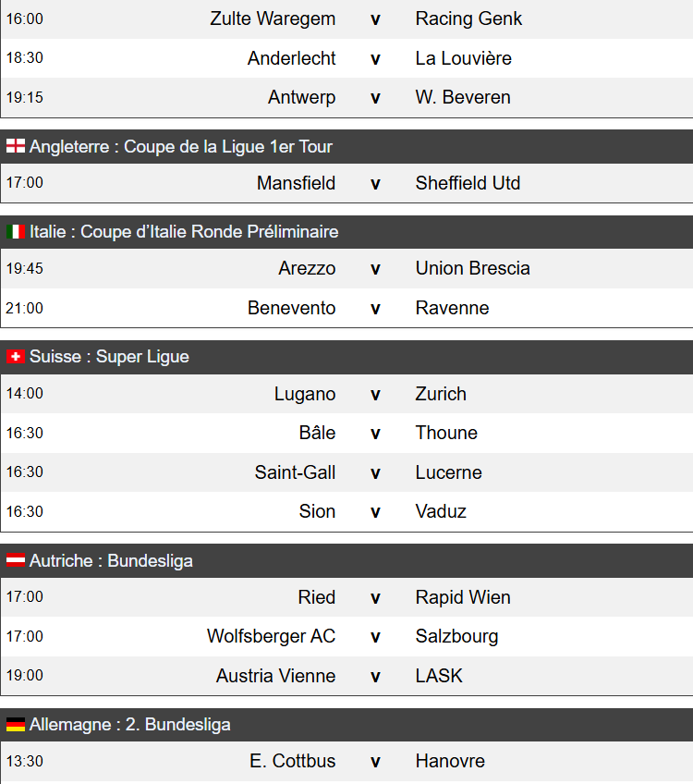The width and height of the screenshot is (693, 784).
Task: Select Sheffield Utd team name
Action: pos(468,183)
